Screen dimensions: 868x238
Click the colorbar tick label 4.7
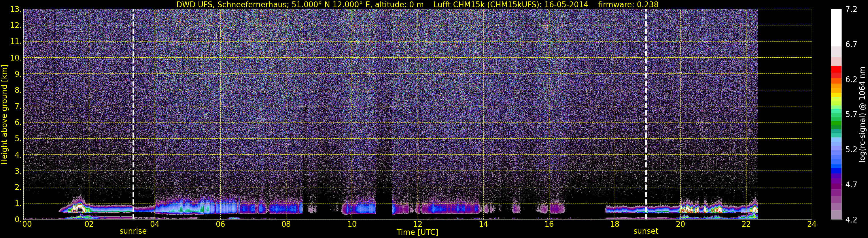point(851,185)
